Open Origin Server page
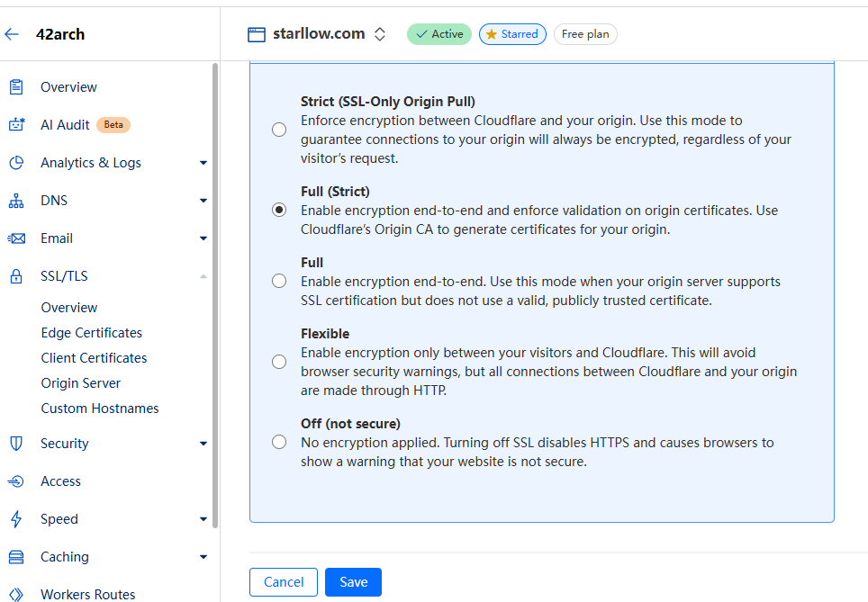The image size is (868, 602). [81, 383]
